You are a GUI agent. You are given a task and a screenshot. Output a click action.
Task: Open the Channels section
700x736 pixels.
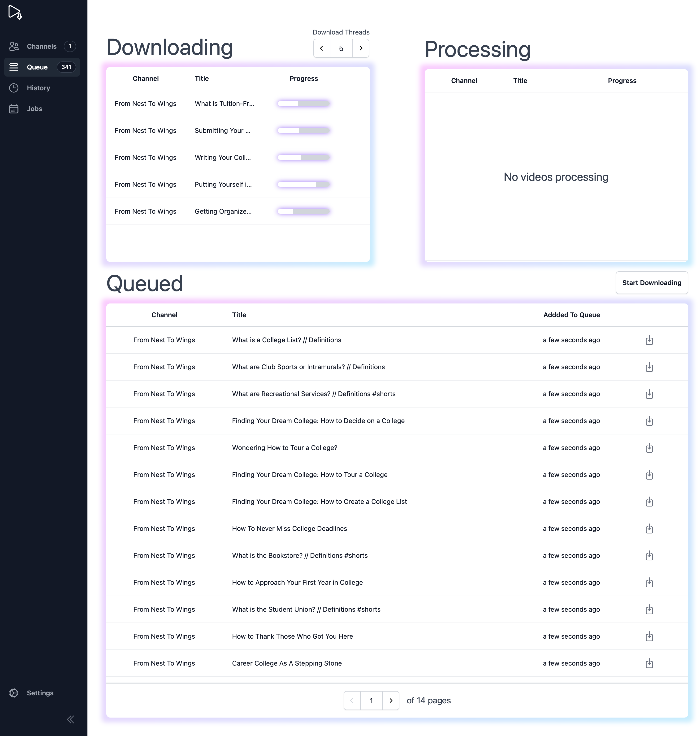tap(41, 46)
